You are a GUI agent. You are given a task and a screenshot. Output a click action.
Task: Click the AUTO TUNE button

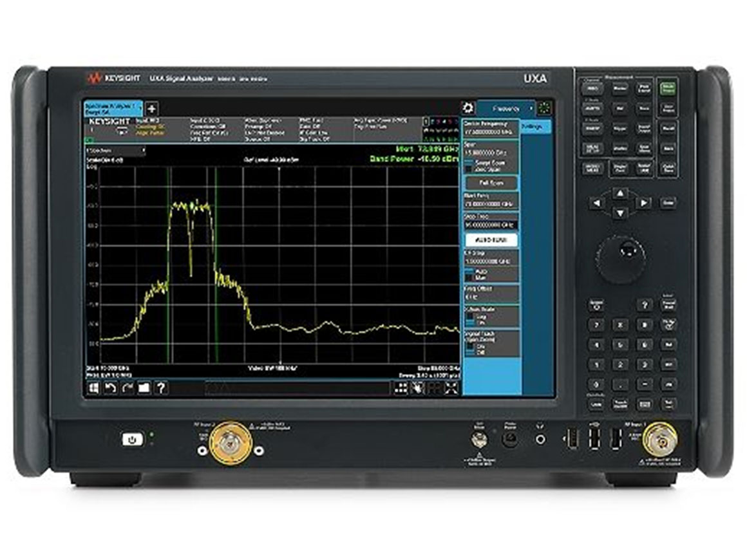(x=491, y=240)
